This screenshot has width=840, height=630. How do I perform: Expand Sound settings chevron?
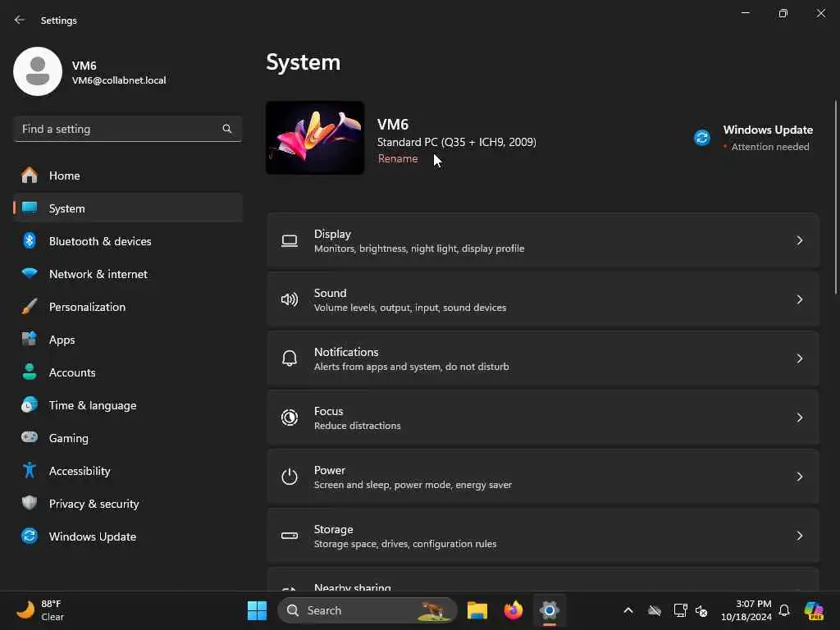tap(799, 299)
